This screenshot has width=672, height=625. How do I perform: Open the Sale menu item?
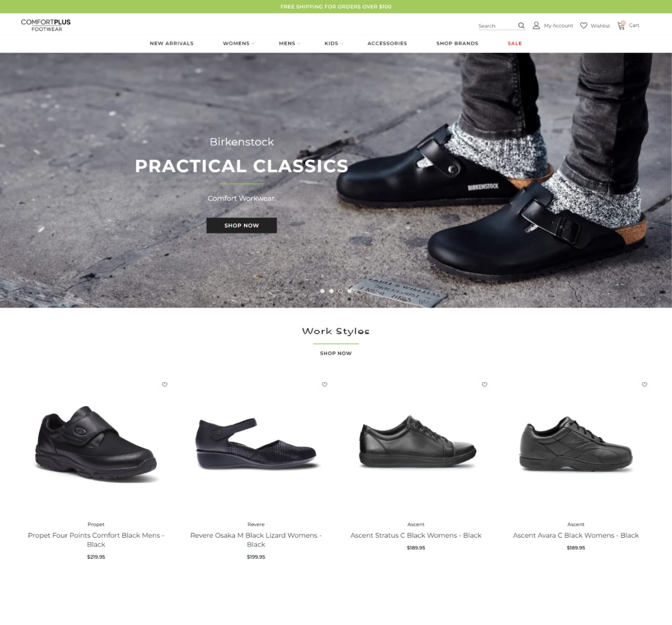[515, 43]
